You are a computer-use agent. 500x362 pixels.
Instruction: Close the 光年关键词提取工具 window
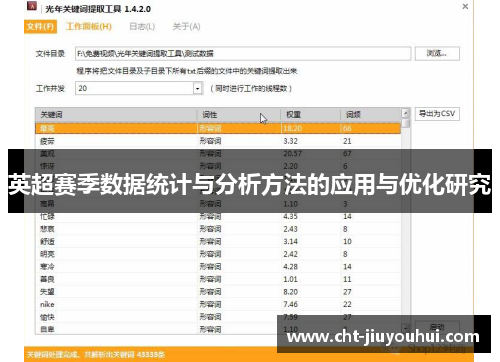[x=465, y=6]
